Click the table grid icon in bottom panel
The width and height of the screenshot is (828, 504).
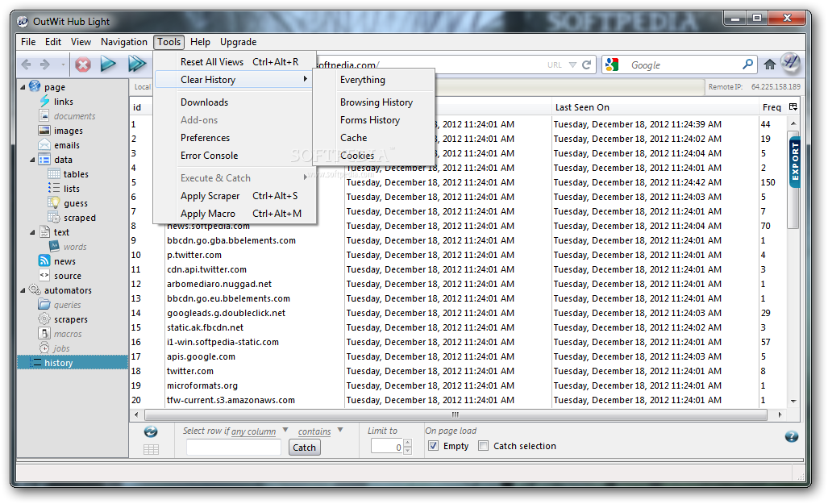tap(151, 450)
